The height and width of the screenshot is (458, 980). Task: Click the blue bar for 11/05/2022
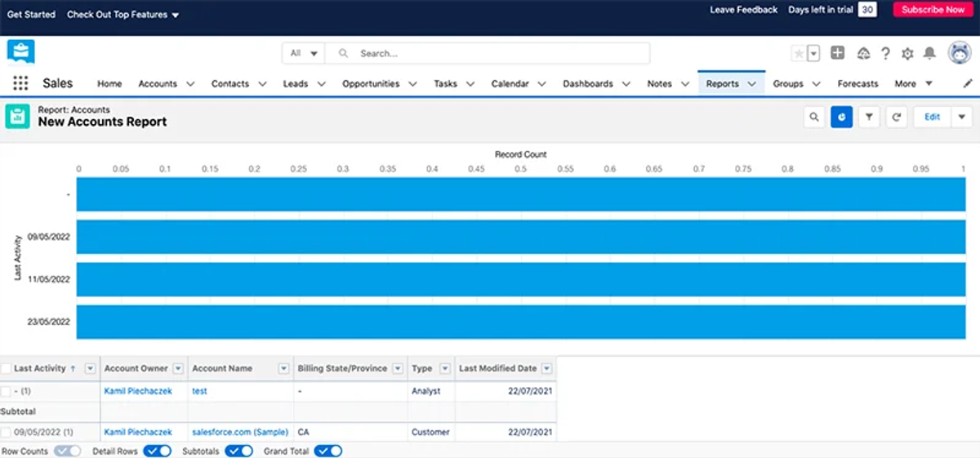click(x=521, y=279)
